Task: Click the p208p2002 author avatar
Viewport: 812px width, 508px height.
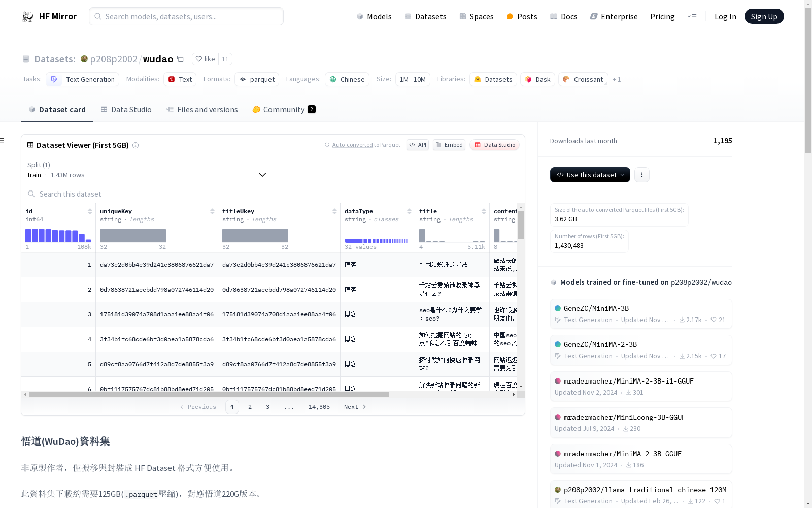Action: [x=84, y=59]
